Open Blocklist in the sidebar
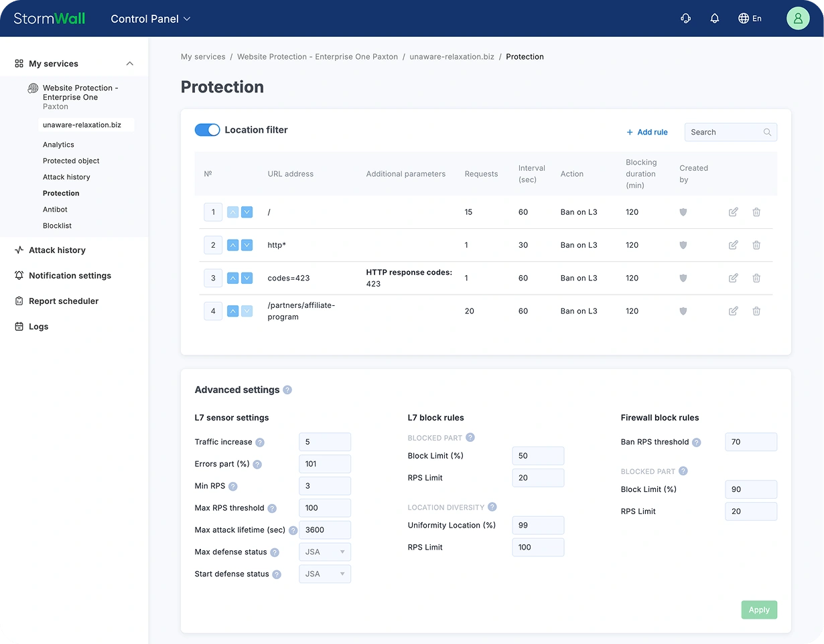The image size is (824, 644). point(57,226)
